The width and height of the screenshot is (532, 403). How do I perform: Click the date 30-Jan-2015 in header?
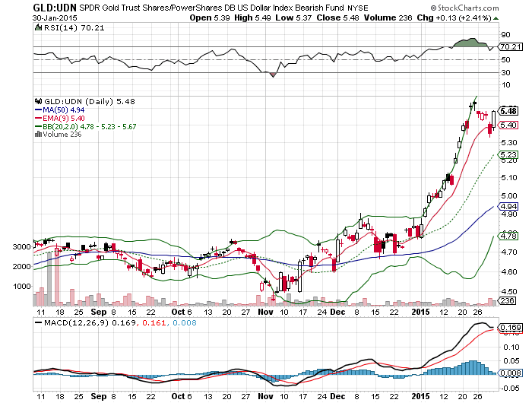tap(55, 18)
